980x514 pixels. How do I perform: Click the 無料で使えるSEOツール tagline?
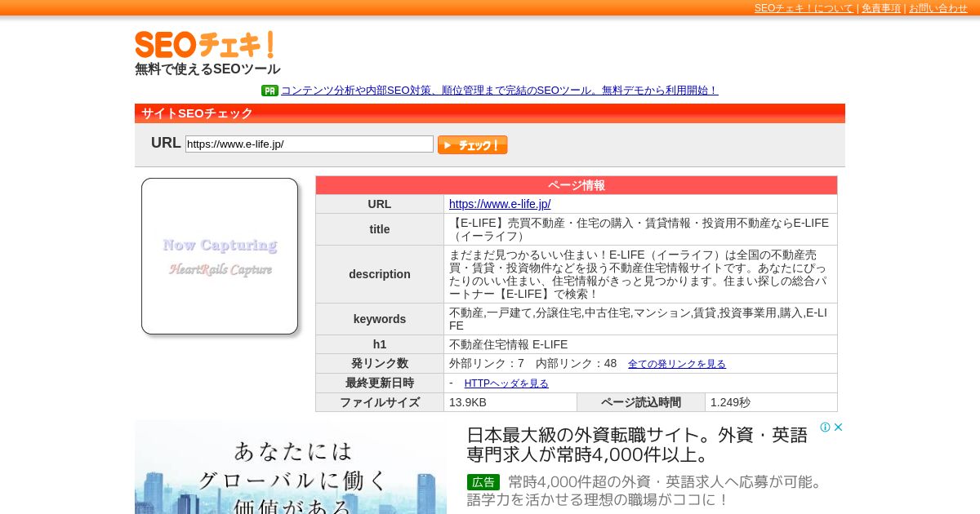click(207, 69)
